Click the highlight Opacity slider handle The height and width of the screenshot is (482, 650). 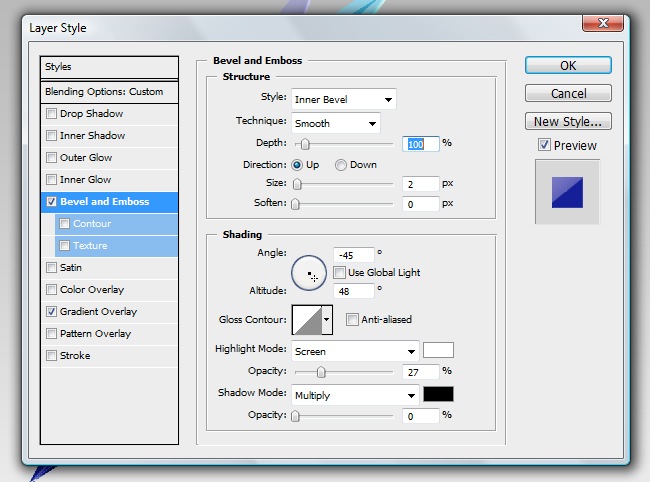(321, 372)
